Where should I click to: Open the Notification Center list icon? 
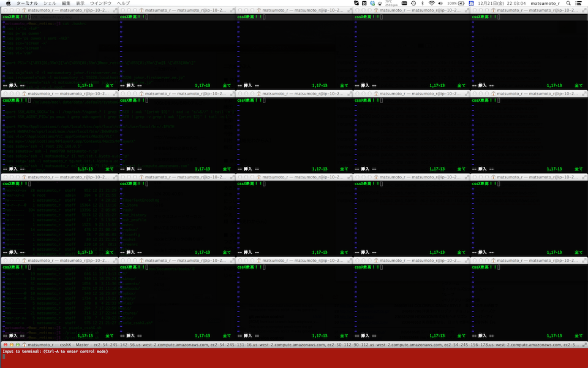coord(579,4)
